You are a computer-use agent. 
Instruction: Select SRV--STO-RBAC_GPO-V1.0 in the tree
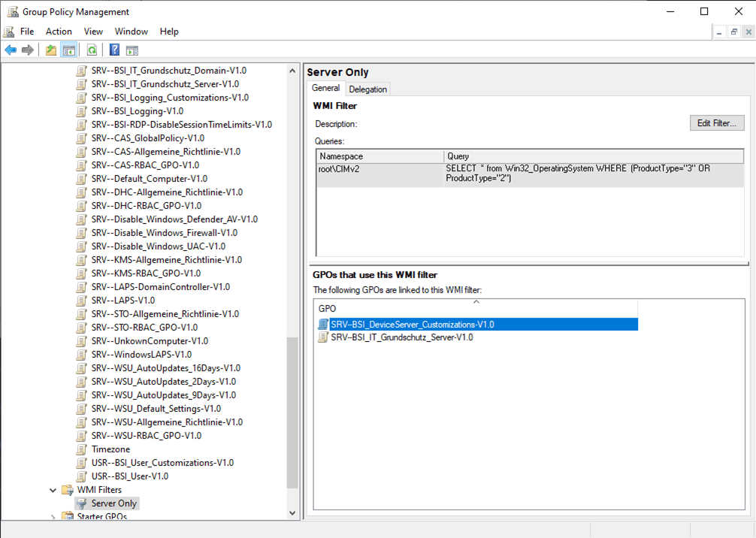(x=144, y=328)
